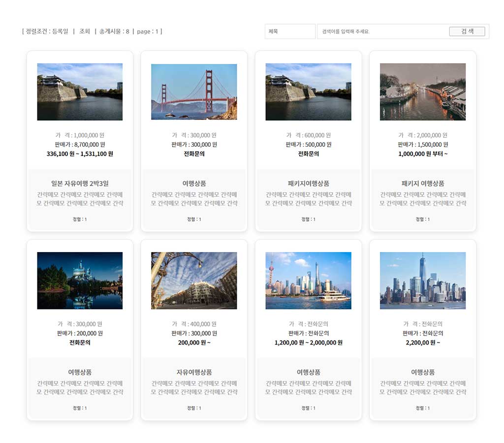
Task: Click 패키지 여행상품 title under the canal photo
Action: (423, 184)
